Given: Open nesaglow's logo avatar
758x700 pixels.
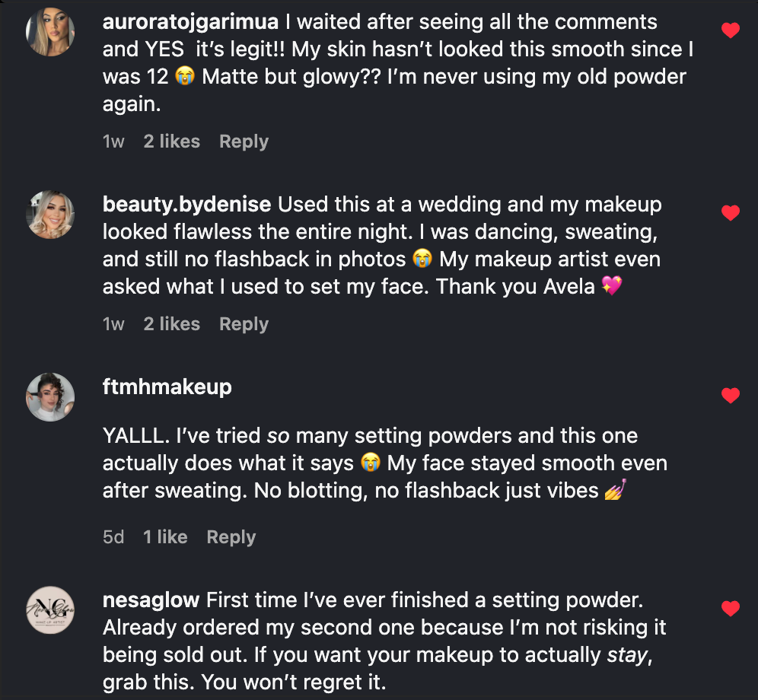Looking at the screenshot, I should [x=50, y=610].
